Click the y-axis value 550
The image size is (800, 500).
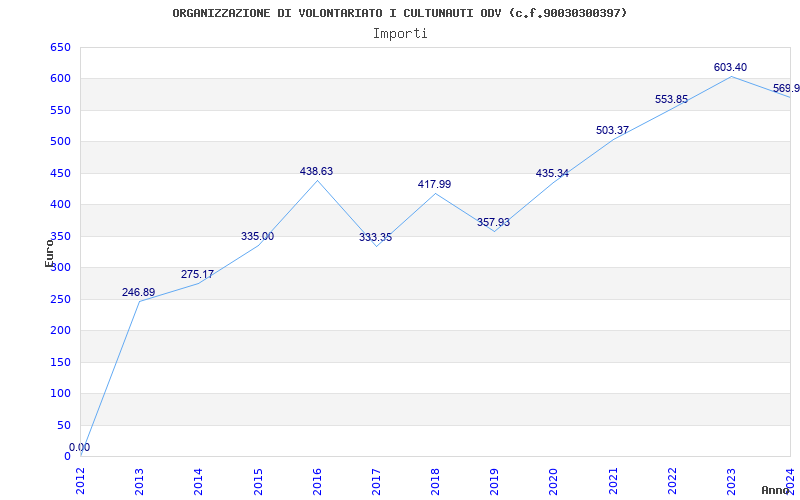click(60, 110)
